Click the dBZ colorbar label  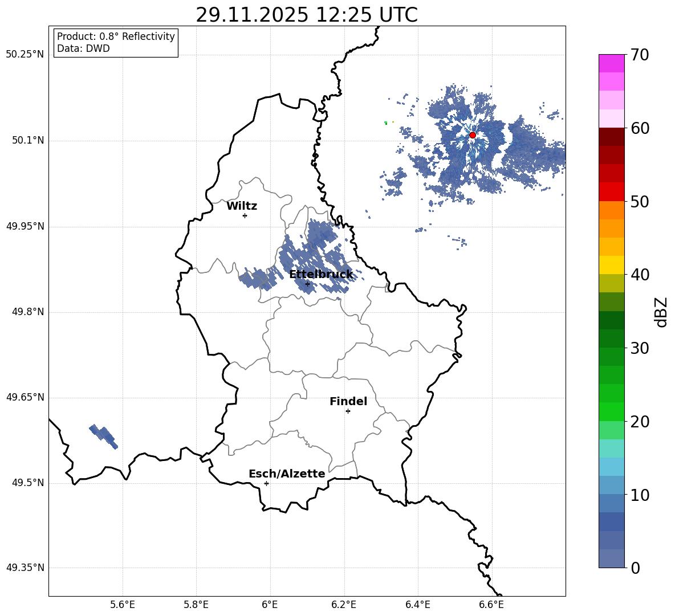tap(660, 312)
